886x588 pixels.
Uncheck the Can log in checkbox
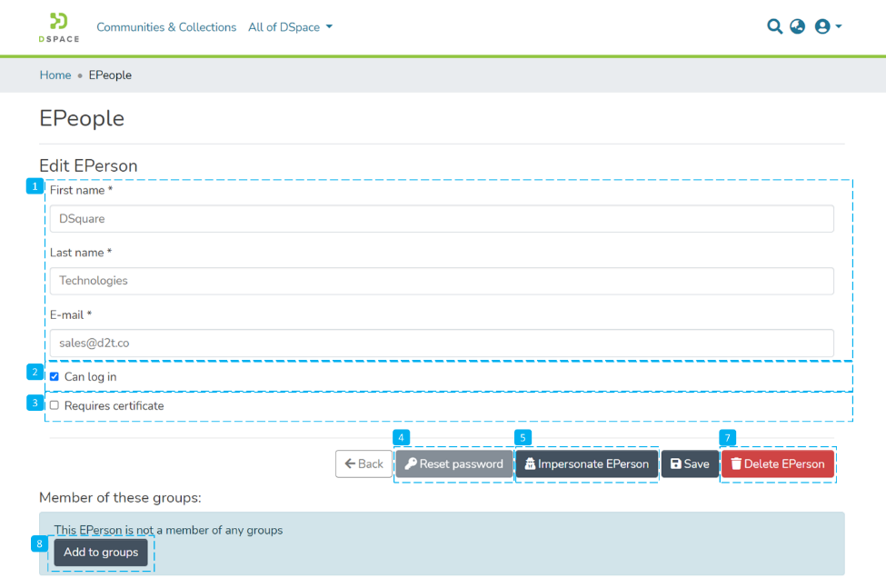tap(54, 375)
